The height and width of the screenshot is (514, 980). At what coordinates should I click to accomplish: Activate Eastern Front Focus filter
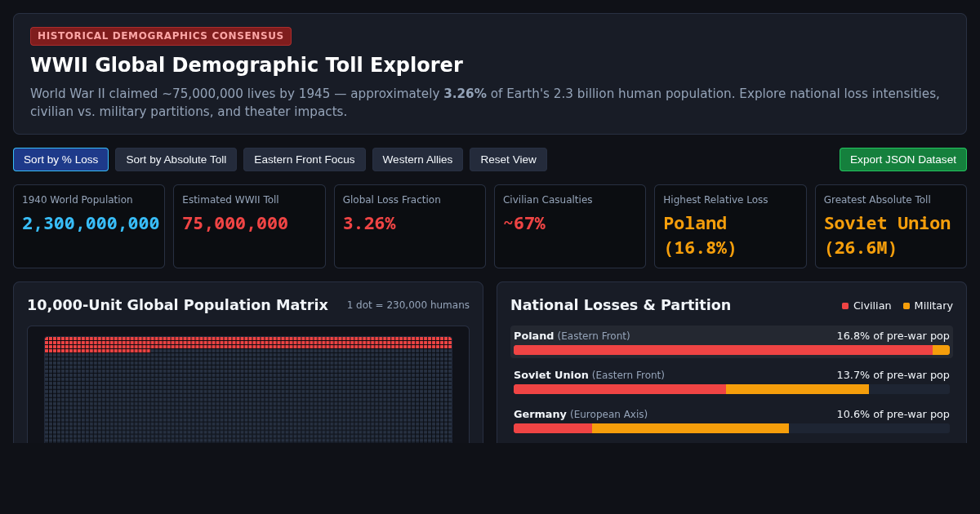[304, 160]
